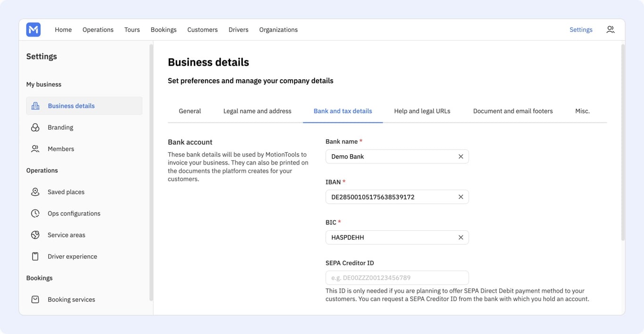This screenshot has height=334, width=644.
Task: Open Bookings in the navigation bar
Action: pos(164,30)
